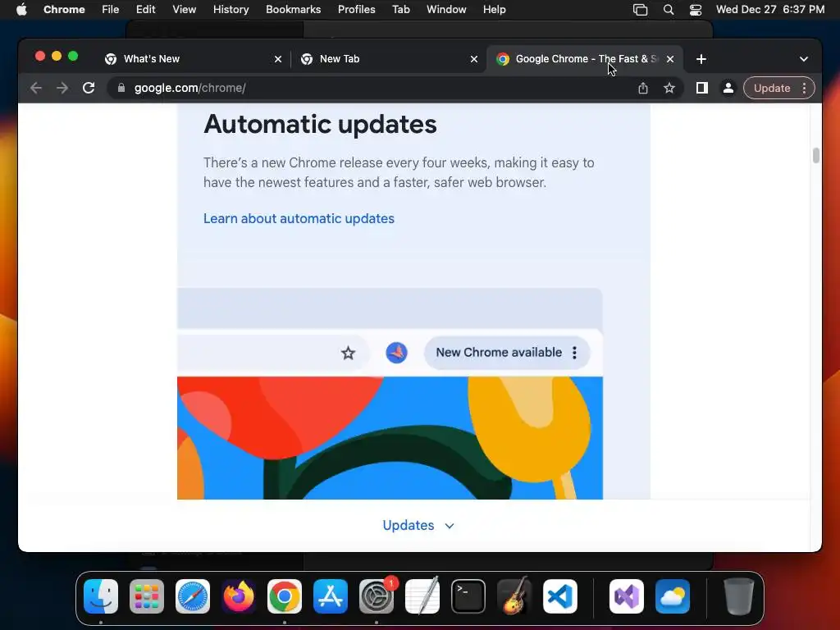Image resolution: width=840 pixels, height=630 pixels.
Task: Open the Apple menu
Action: pyautogui.click(x=21, y=9)
